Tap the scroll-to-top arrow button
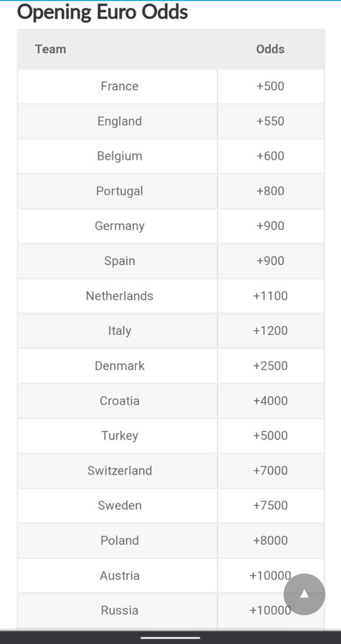341x644 pixels. [x=304, y=594]
